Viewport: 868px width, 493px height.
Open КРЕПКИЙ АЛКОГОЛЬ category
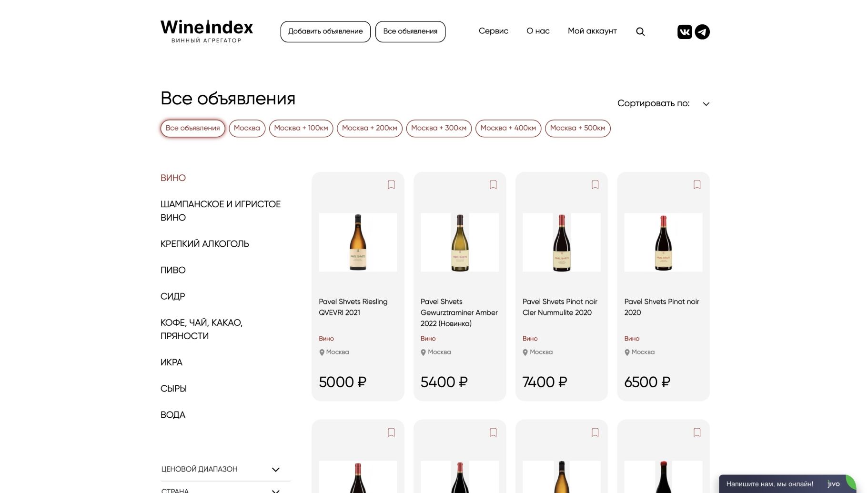pos(205,244)
